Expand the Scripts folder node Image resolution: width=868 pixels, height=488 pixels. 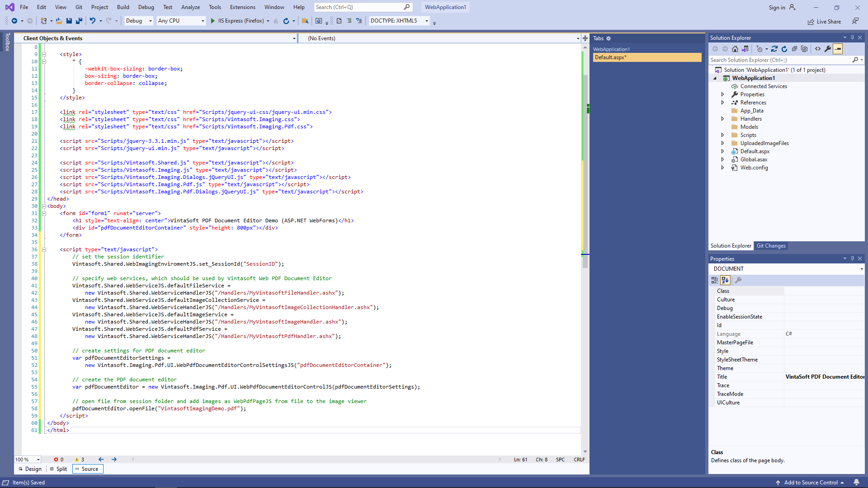(722, 135)
